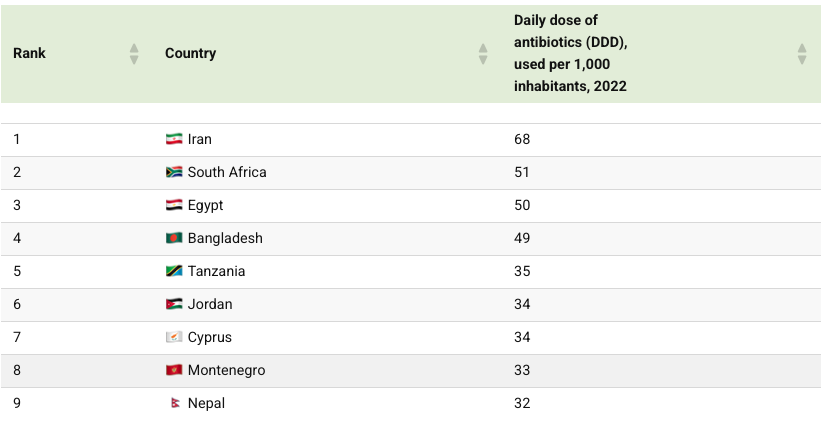Viewport: 824px width, 429px height.
Task: Click the Iran flag icon
Action: coord(174,139)
